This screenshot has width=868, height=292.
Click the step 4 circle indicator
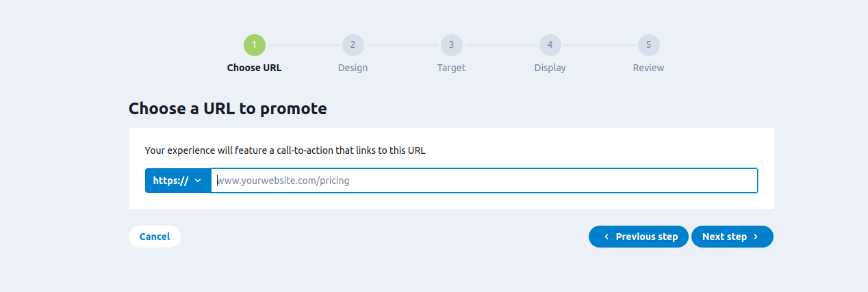point(550,45)
